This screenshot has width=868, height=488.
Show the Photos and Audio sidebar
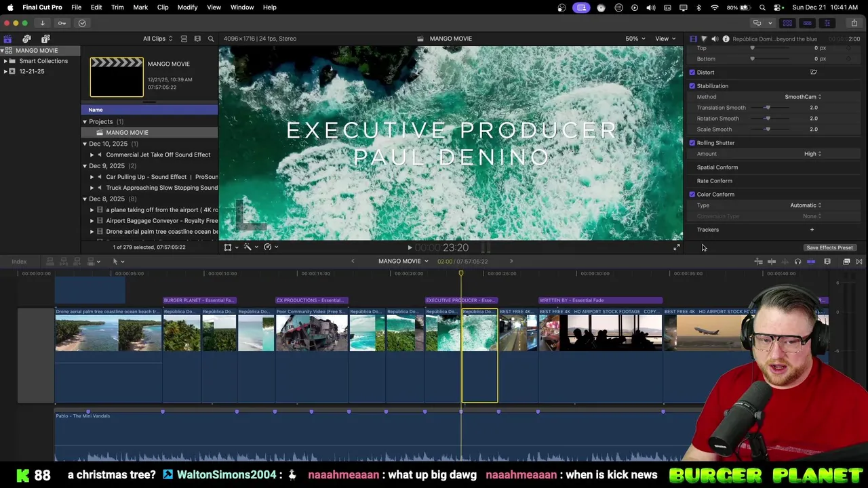[x=26, y=39]
